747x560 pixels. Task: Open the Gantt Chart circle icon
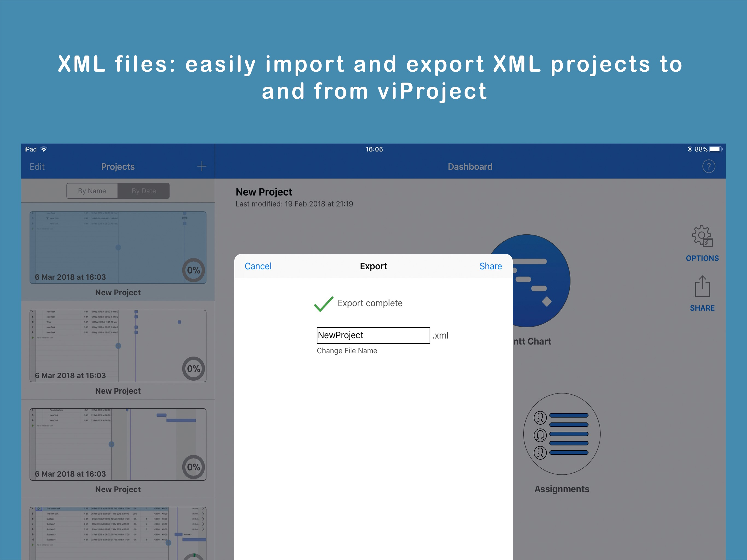click(x=541, y=281)
